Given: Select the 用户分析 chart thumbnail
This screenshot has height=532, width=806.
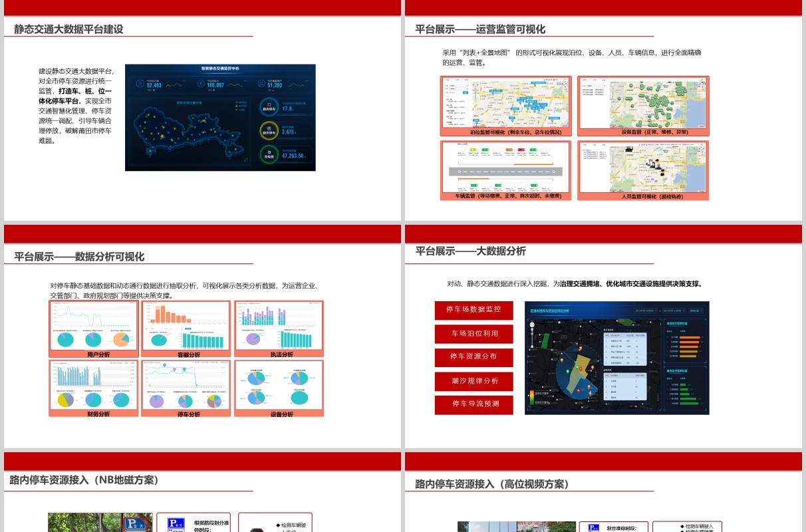Looking at the screenshot, I should point(94,325).
